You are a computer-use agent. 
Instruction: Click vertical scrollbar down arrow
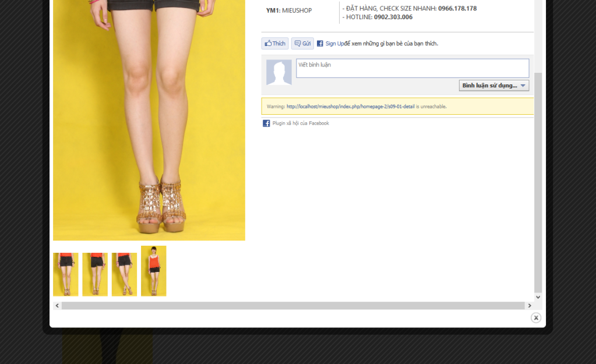pyautogui.click(x=538, y=297)
